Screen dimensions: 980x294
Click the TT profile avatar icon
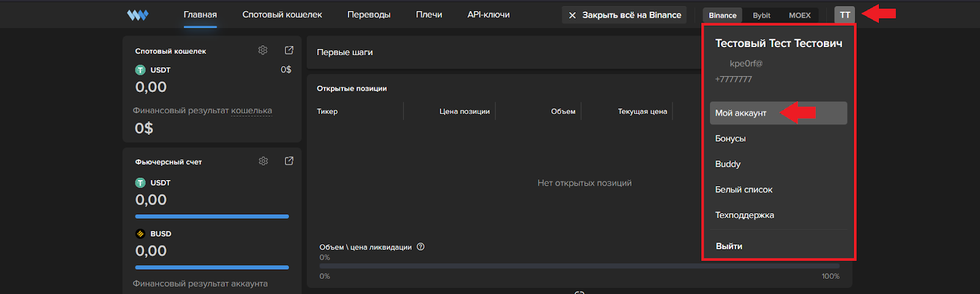[x=845, y=15]
